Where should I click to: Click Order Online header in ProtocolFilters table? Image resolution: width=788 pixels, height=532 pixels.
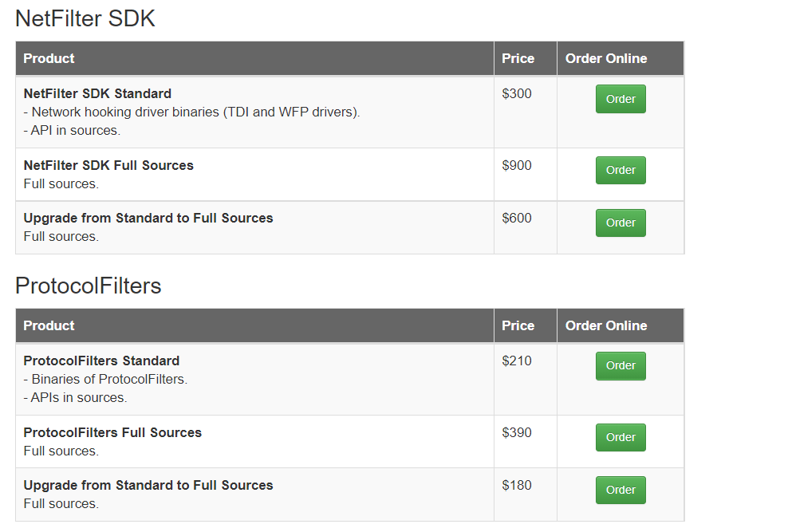tap(606, 325)
